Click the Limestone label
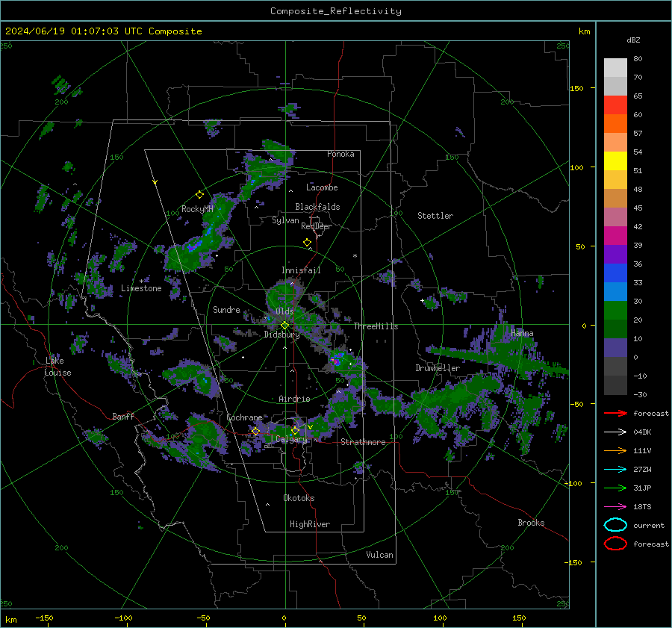The image size is (672, 628). click(x=141, y=288)
